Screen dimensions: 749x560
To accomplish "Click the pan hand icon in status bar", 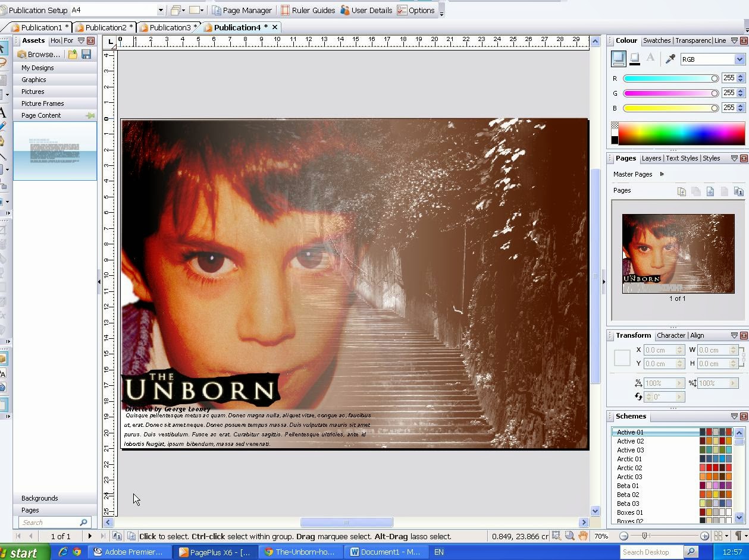I will point(583,536).
